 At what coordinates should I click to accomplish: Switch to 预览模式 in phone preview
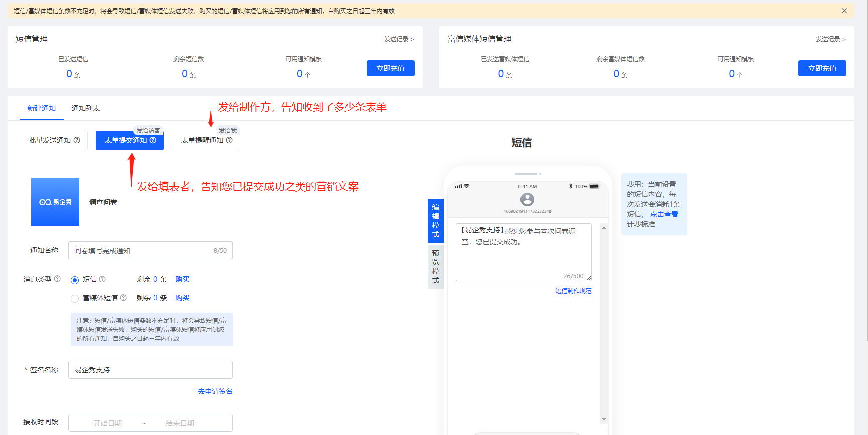tap(435, 266)
